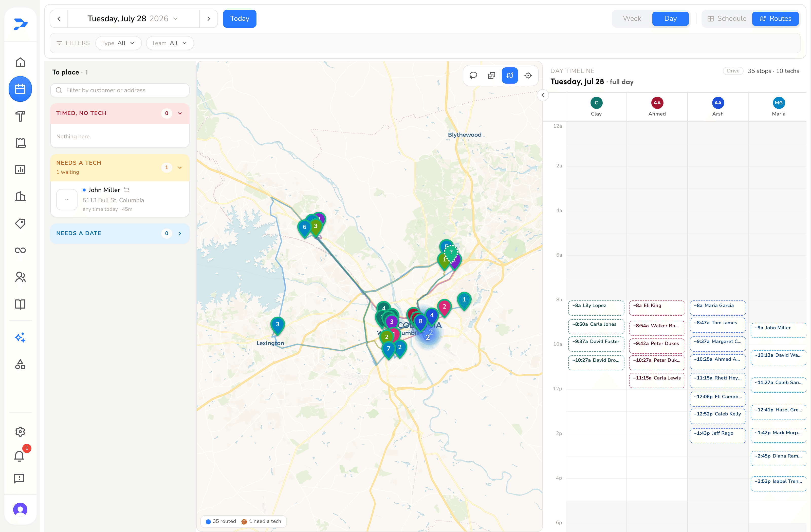
Task: Select Arsh technician column header
Action: 718,107
